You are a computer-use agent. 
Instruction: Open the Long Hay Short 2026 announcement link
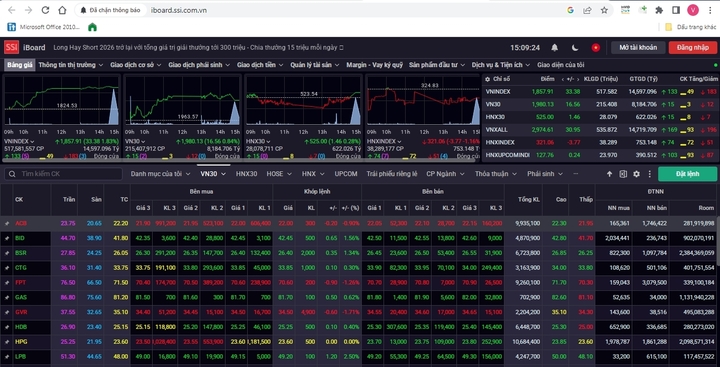[x=198, y=47]
